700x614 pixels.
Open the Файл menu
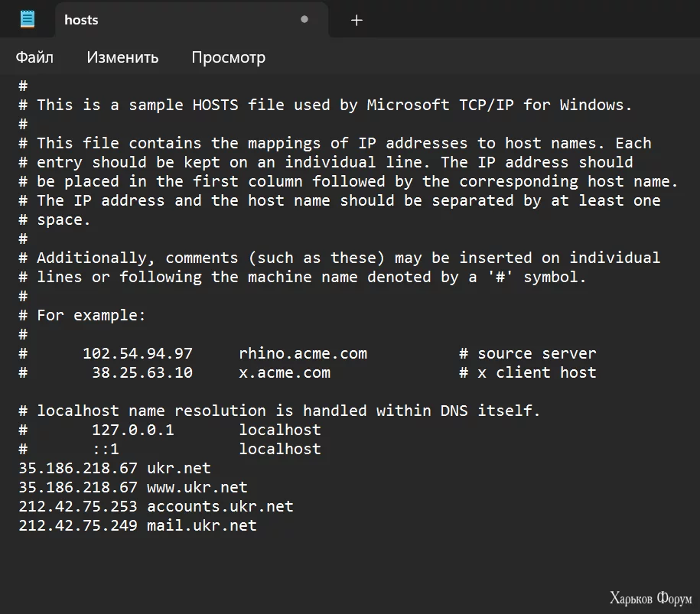tap(34, 57)
